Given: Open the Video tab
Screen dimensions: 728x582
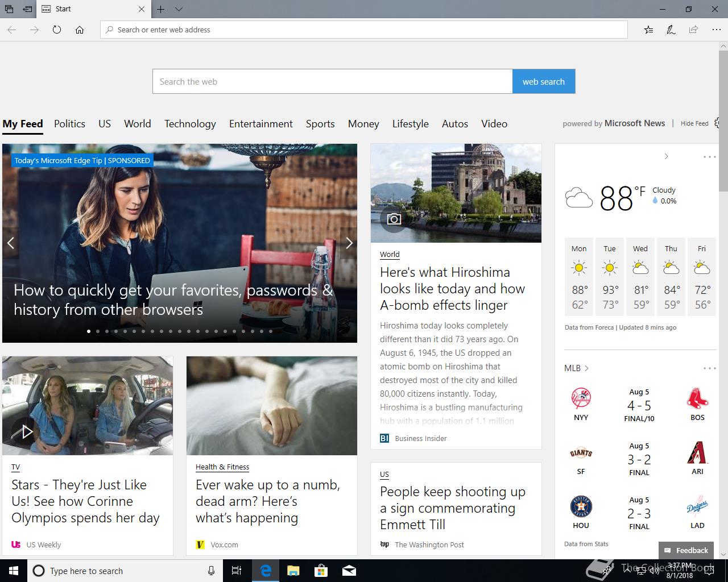Looking at the screenshot, I should 494,124.
